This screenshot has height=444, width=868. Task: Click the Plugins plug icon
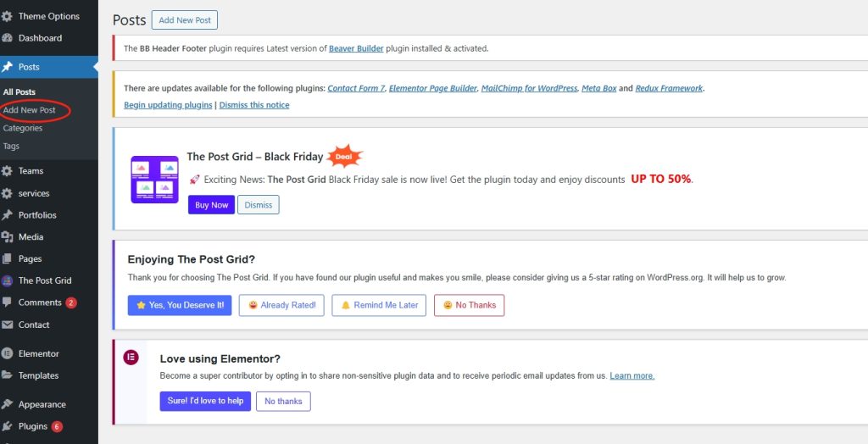8,426
